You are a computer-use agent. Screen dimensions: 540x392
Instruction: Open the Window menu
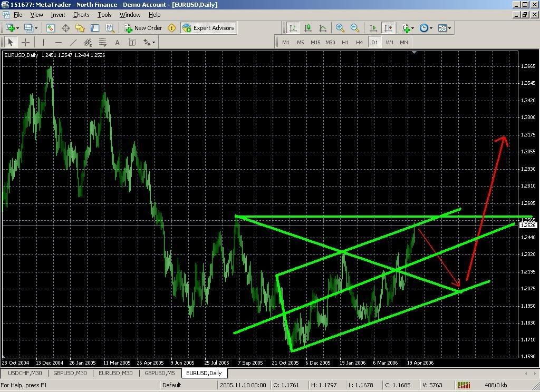click(x=130, y=15)
